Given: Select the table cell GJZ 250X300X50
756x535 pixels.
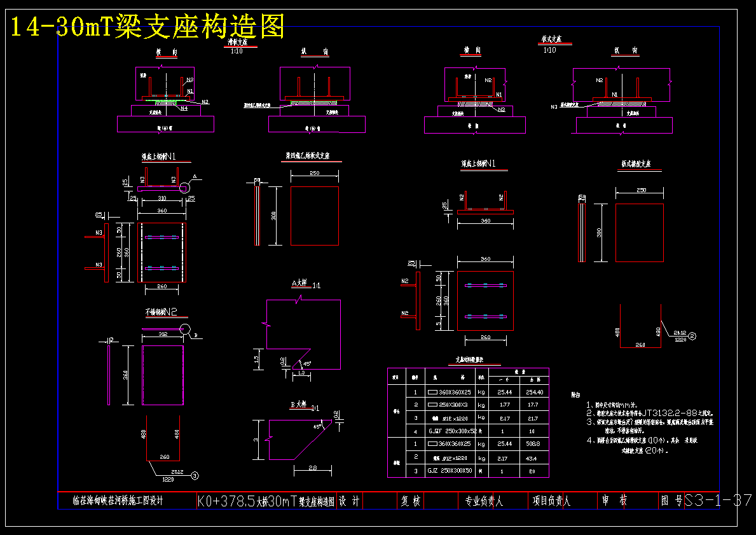Looking at the screenshot, I should click(x=450, y=470).
